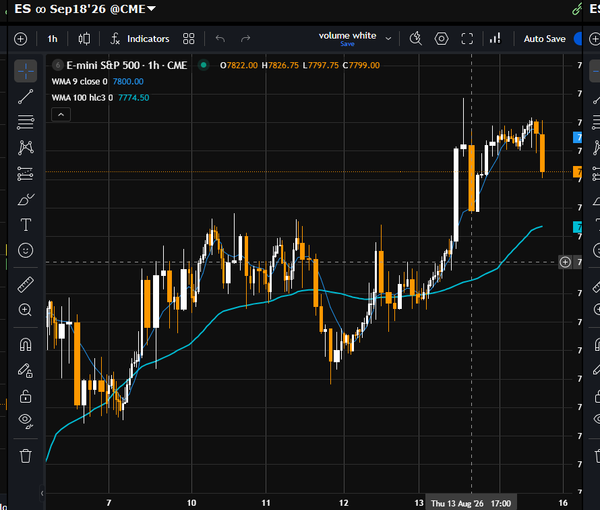Select the XABCD pattern tool
This screenshot has width=600, height=510.
(26, 148)
